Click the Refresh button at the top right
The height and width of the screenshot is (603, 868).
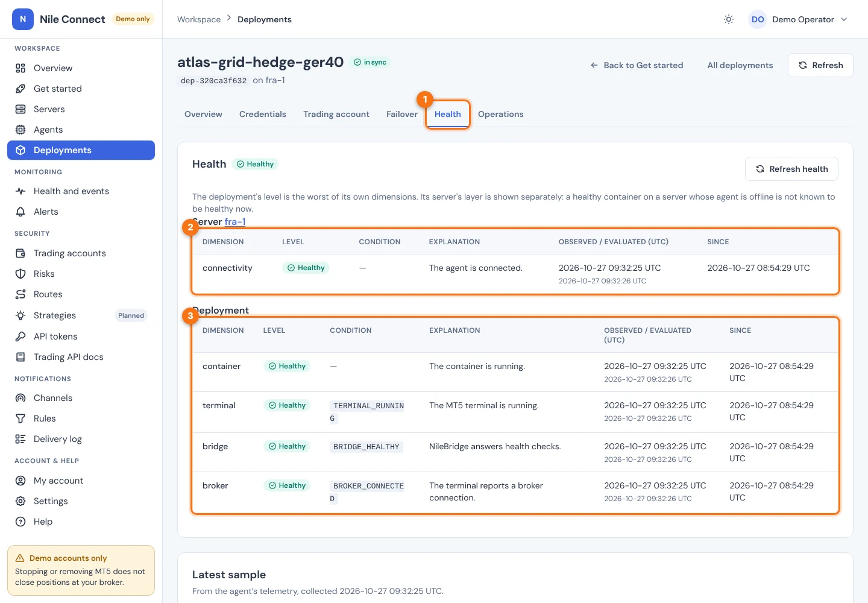point(820,65)
